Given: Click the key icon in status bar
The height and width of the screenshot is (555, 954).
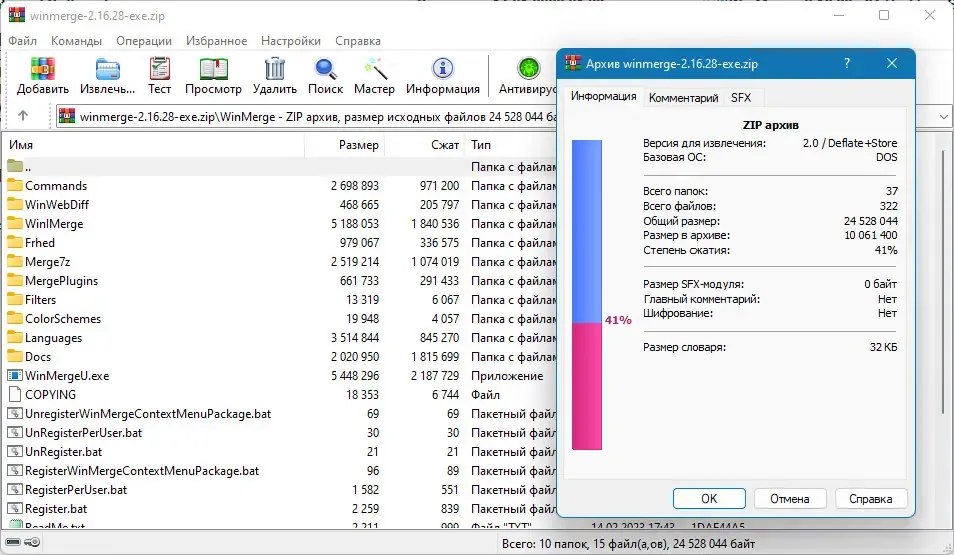Looking at the screenshot, I should [33, 542].
